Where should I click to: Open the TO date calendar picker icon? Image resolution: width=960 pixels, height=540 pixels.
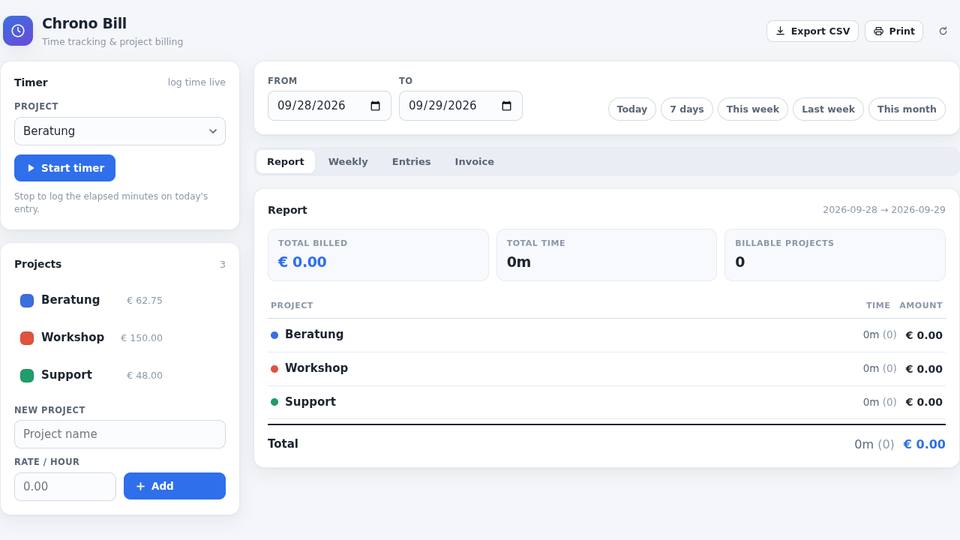click(506, 106)
